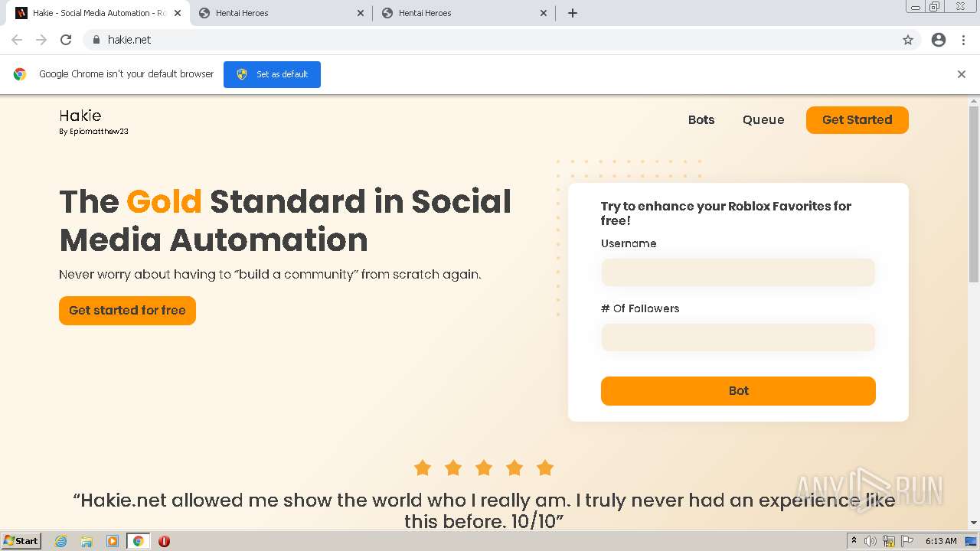Click the first rating star

423,468
